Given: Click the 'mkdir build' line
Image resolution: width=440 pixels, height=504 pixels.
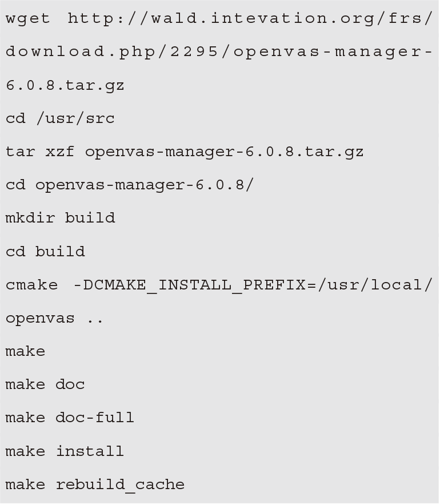Looking at the screenshot, I should 61,218.
